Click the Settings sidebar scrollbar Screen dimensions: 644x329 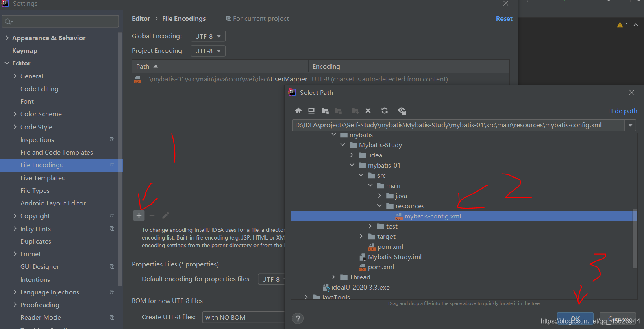[120, 159]
